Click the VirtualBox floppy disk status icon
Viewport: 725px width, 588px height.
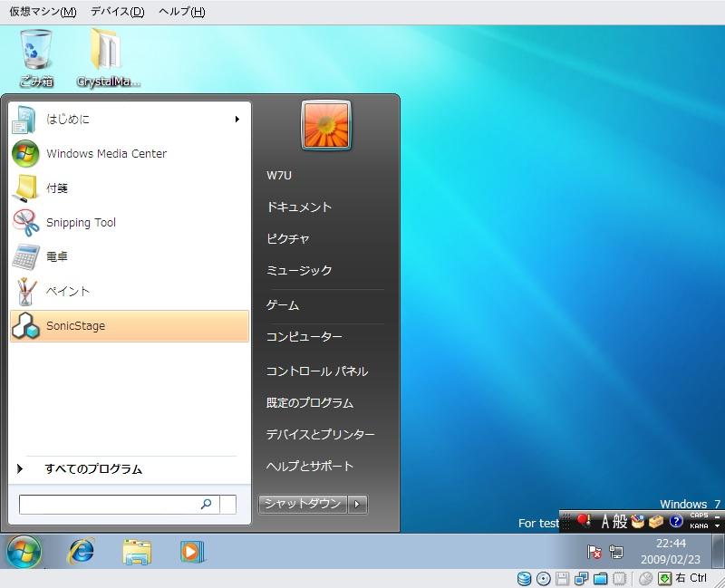(562, 578)
